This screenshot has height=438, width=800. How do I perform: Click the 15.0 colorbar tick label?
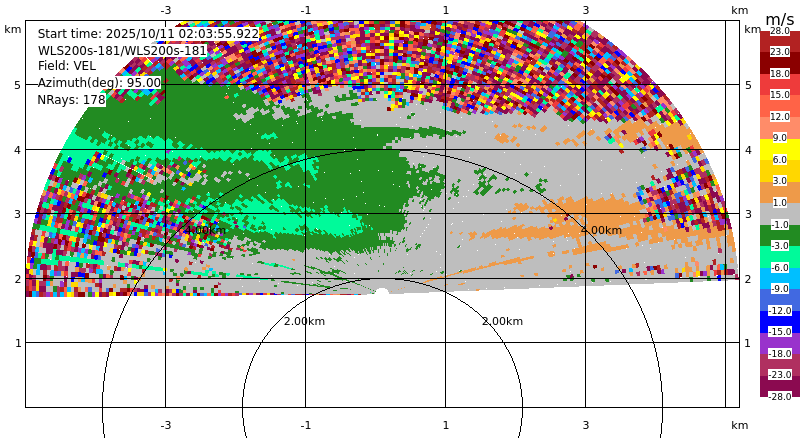click(x=780, y=95)
